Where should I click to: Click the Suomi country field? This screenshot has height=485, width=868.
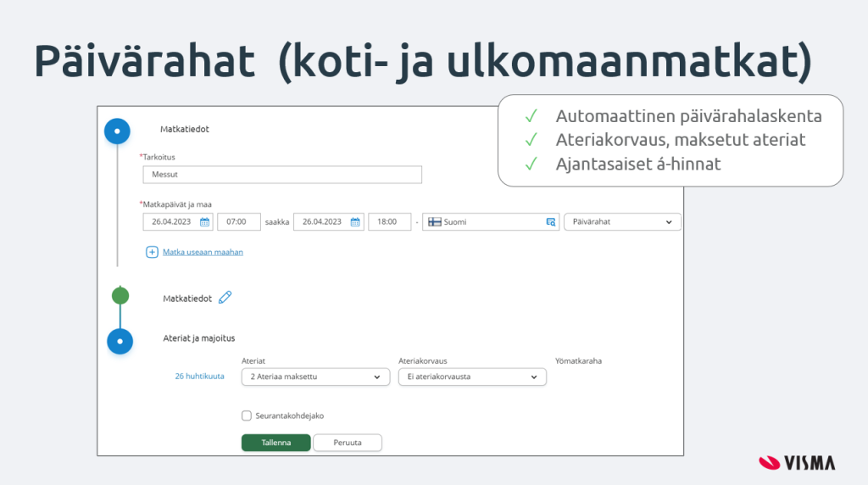(491, 222)
